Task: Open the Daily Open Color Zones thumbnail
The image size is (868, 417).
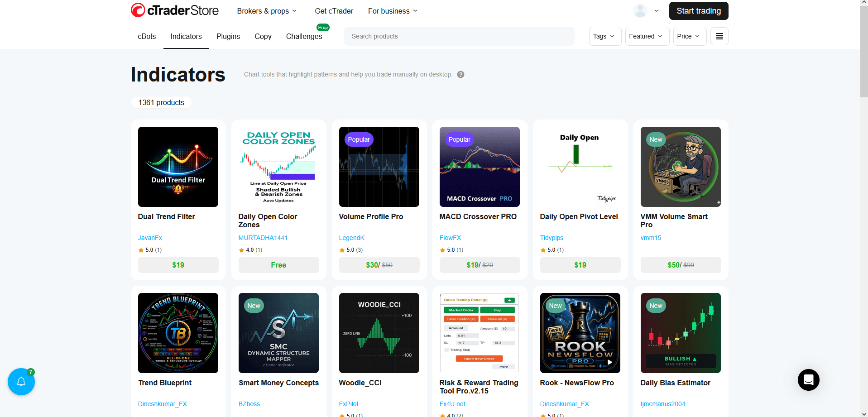Action: click(x=278, y=167)
